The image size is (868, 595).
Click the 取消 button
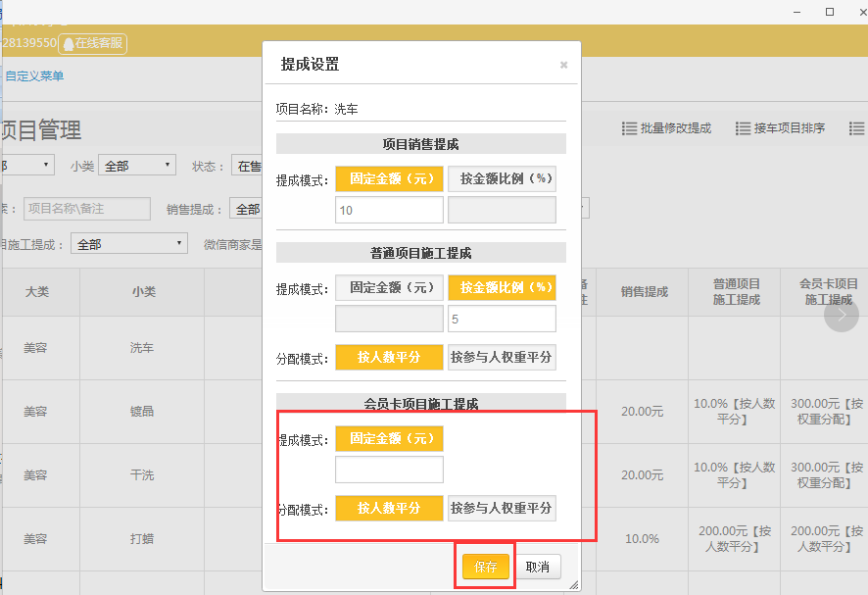tap(537, 567)
